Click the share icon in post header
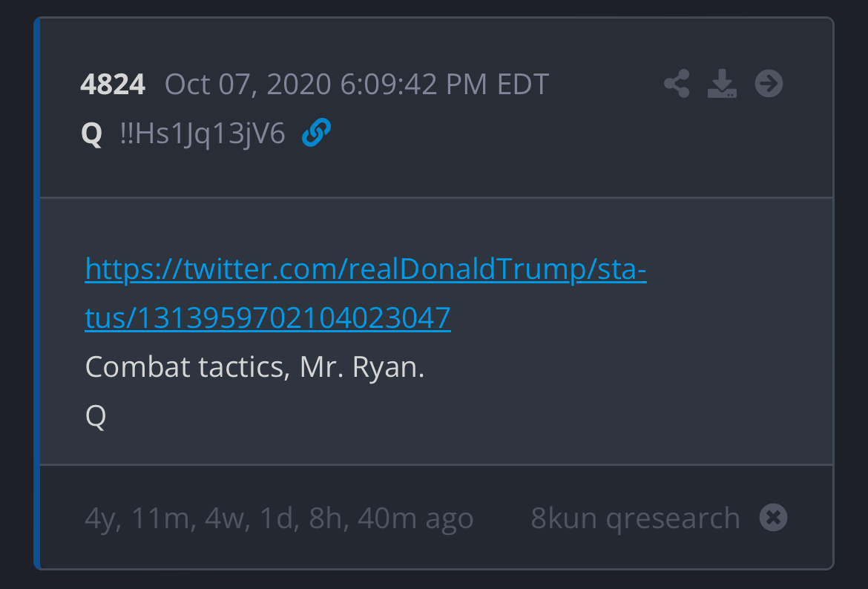This screenshot has width=868, height=589. (x=677, y=84)
